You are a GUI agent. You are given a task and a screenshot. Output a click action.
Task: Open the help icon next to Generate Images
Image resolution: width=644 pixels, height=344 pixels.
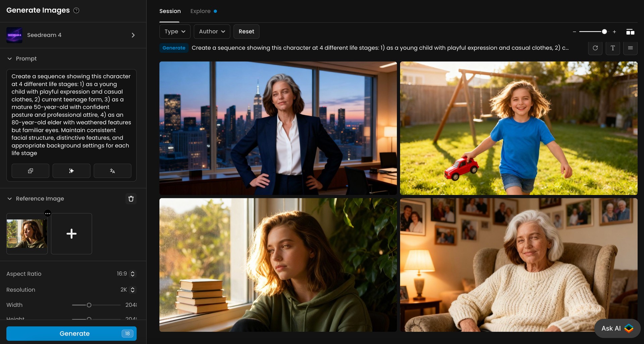pyautogui.click(x=76, y=10)
